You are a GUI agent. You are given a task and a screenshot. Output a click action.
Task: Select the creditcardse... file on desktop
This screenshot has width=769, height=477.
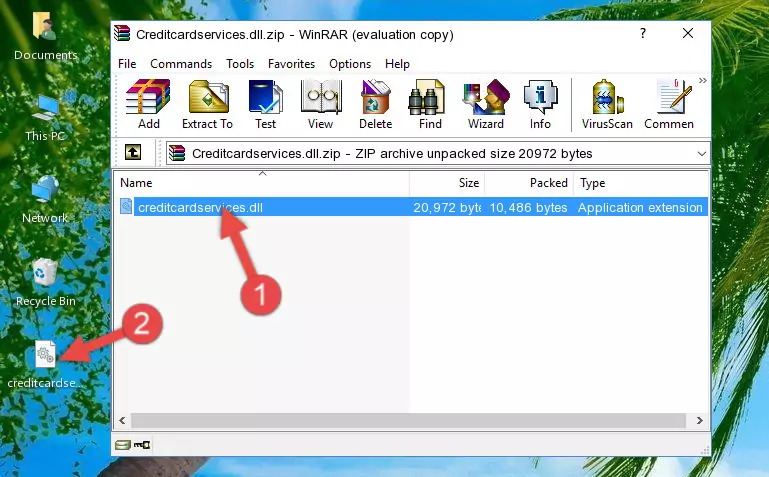click(x=45, y=365)
